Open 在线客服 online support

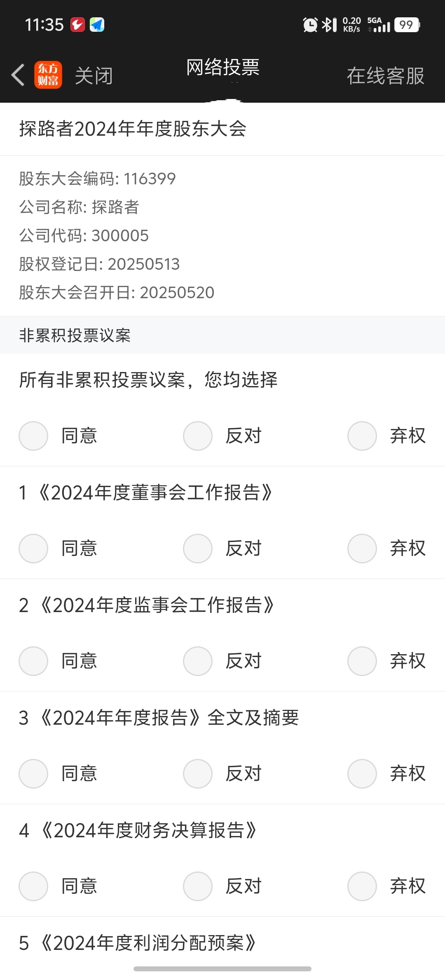386,76
